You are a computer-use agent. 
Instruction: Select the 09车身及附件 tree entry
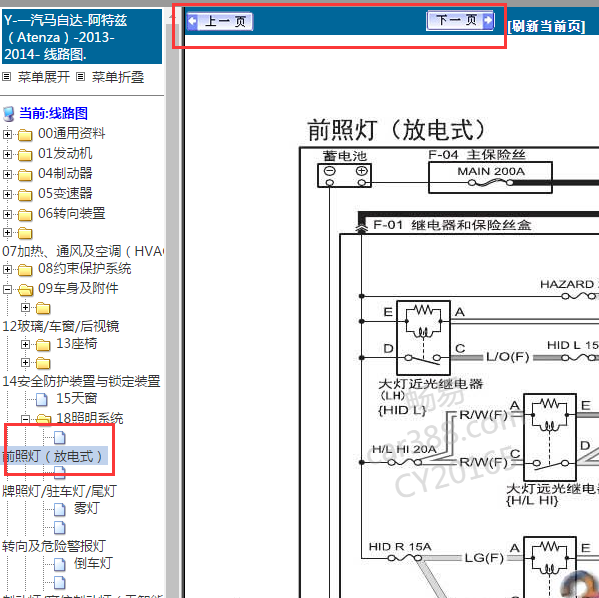pos(78,288)
